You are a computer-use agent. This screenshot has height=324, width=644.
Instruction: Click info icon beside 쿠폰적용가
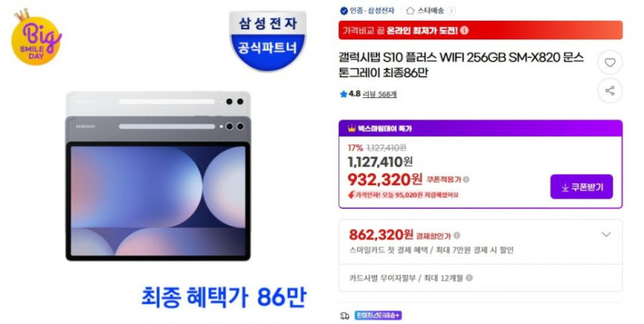[466, 180]
